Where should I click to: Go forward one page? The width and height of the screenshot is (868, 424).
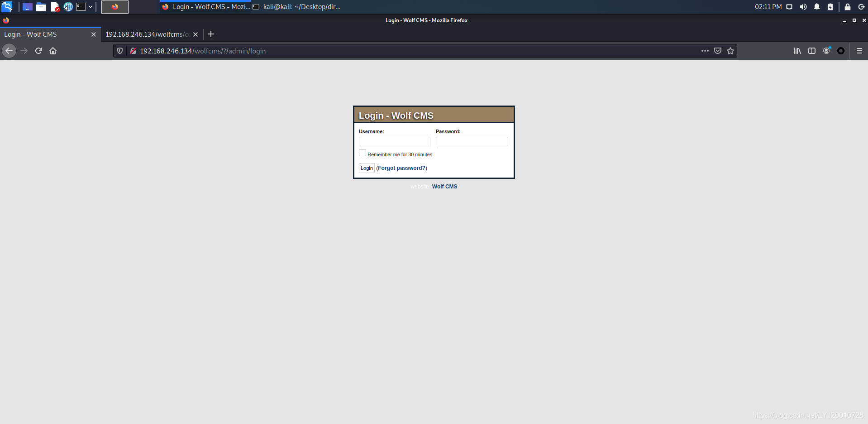coord(24,51)
